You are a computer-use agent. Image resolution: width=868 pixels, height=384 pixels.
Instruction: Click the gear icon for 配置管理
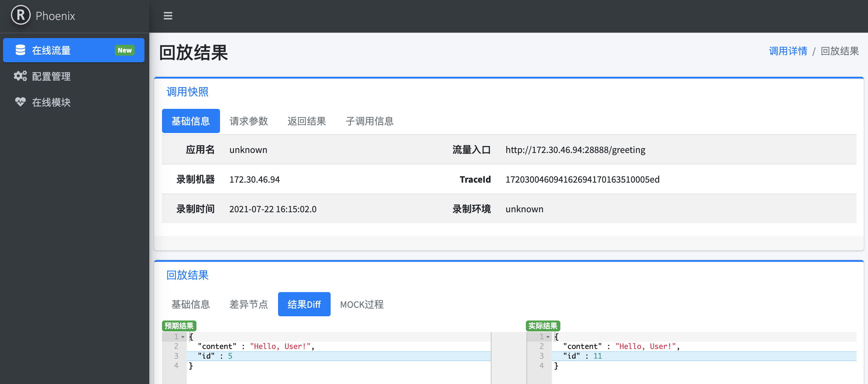(x=20, y=76)
